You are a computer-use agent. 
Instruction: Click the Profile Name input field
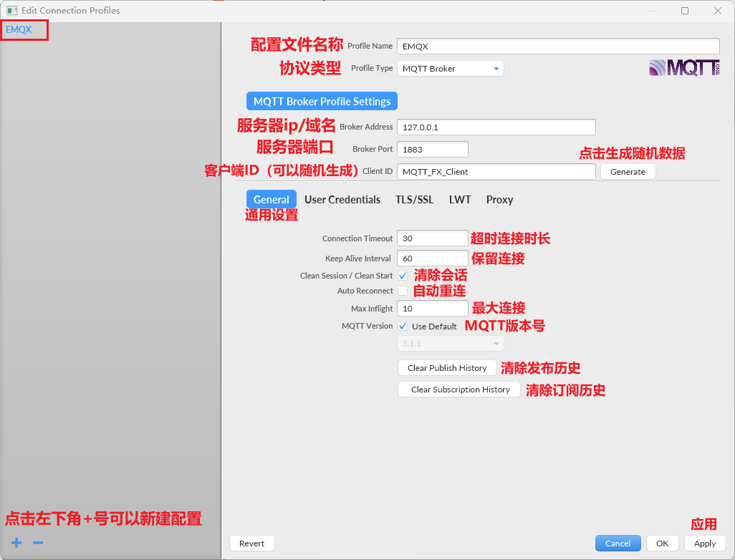tap(558, 47)
